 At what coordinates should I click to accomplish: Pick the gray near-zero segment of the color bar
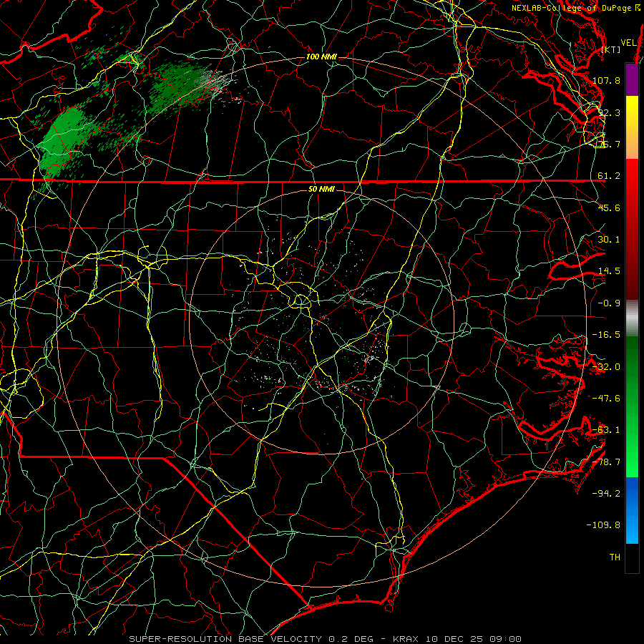point(632,318)
